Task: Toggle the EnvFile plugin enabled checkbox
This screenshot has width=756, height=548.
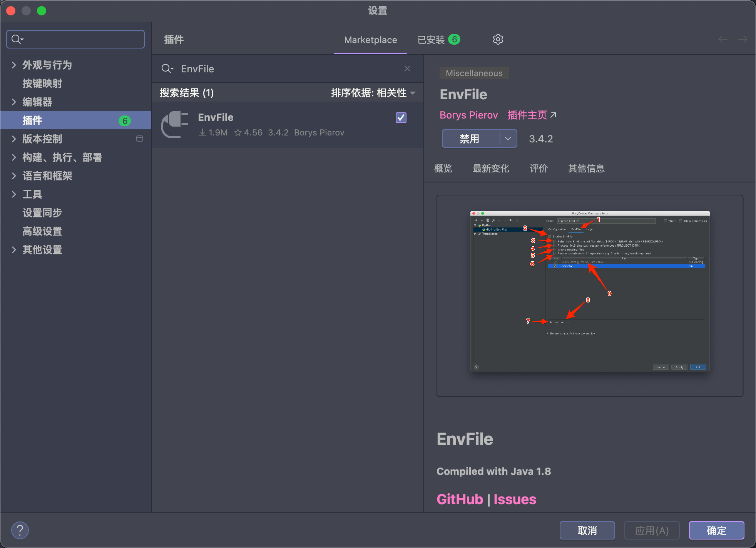Action: pyautogui.click(x=401, y=118)
